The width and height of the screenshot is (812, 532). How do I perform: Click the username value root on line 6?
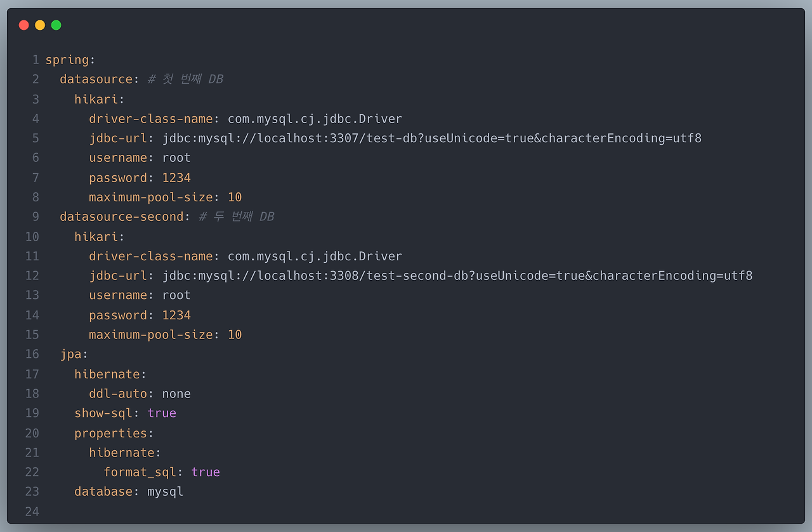tap(176, 157)
